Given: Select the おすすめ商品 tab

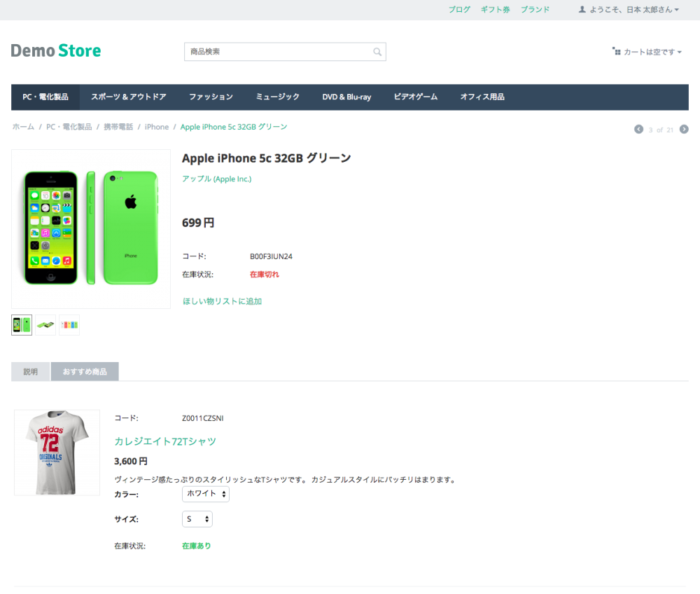Looking at the screenshot, I should (85, 371).
